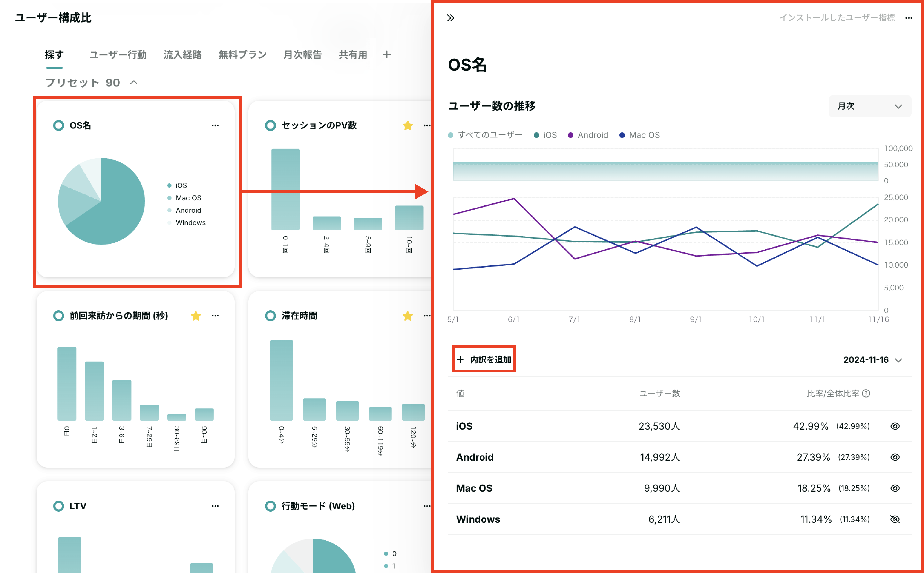
Task: Open the detail panel's three-dot menu
Action: point(908,18)
